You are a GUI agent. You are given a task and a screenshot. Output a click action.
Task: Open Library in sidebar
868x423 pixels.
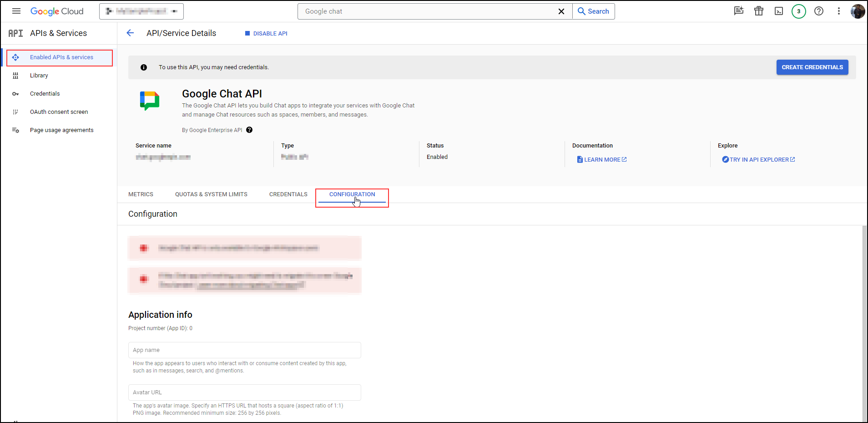pos(39,76)
